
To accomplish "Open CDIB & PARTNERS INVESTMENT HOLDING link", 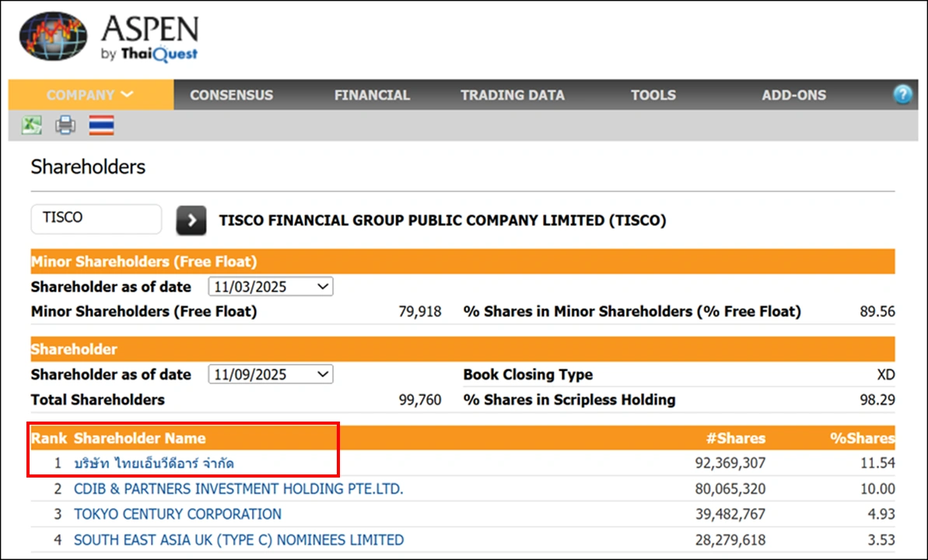I will click(238, 489).
